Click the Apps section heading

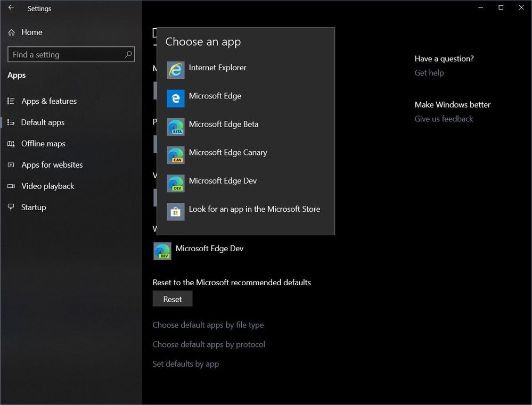17,75
